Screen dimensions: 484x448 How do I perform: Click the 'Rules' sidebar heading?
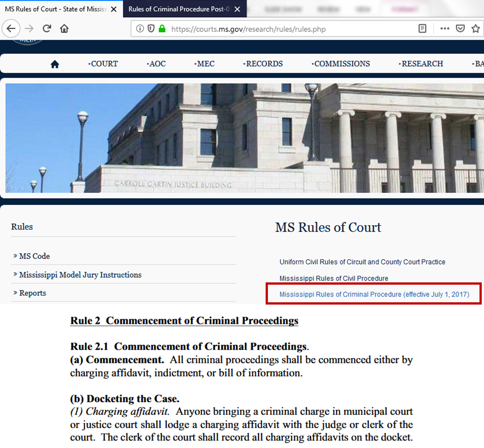click(22, 227)
